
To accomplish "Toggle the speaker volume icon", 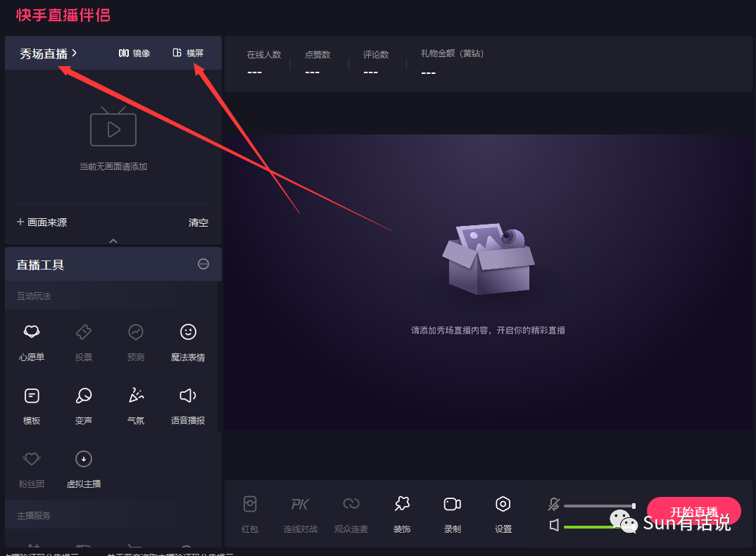I will 555,525.
